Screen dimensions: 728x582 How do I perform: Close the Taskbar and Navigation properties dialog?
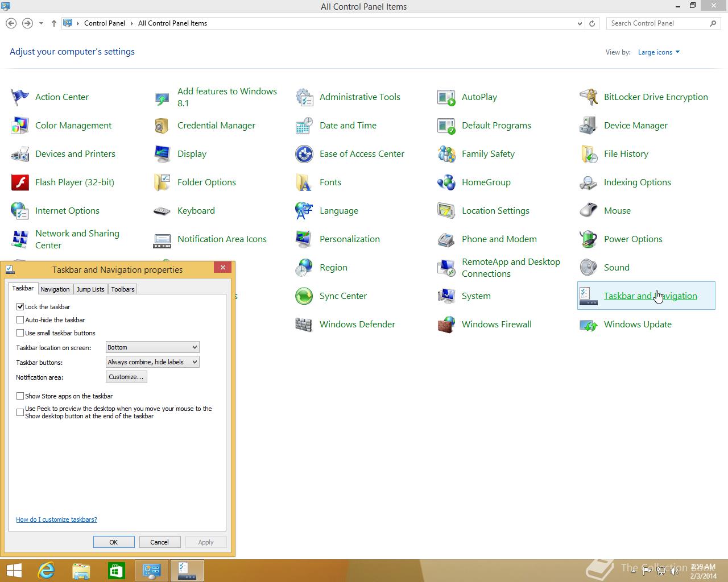(223, 268)
